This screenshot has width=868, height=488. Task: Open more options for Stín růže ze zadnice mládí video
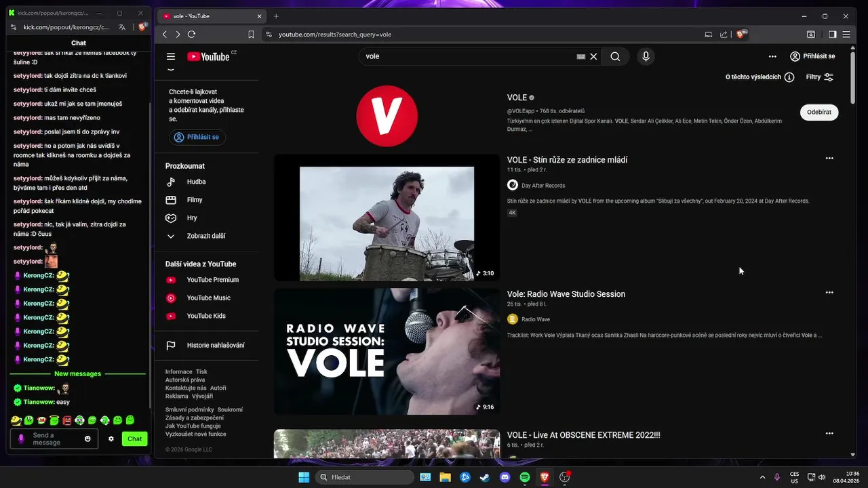click(829, 159)
